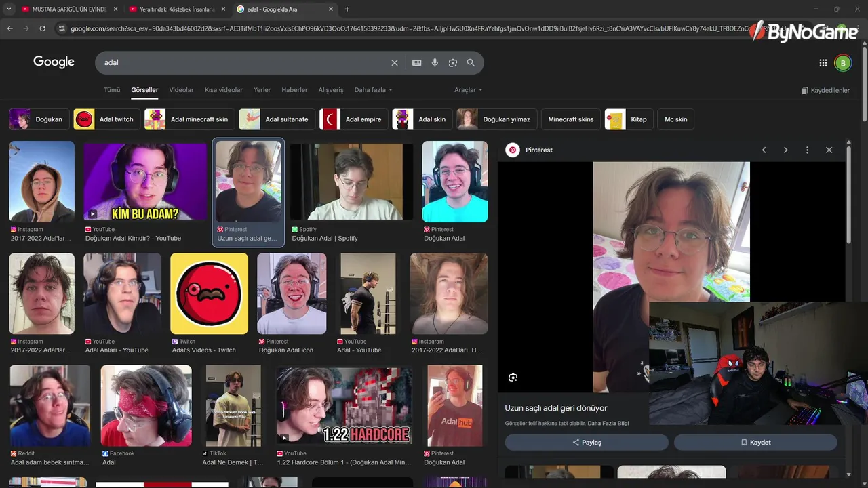Click the magnifier search icon
Image resolution: width=868 pixels, height=488 pixels.
pyautogui.click(x=471, y=62)
